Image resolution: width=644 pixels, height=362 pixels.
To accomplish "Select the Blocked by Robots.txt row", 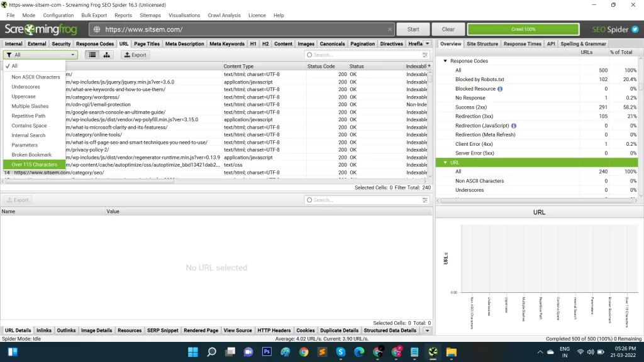I will click(537, 80).
